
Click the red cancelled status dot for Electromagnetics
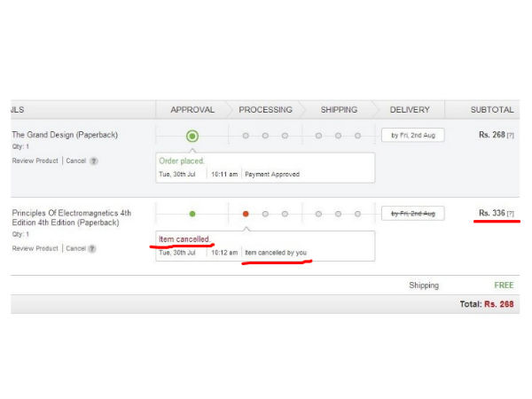246,214
